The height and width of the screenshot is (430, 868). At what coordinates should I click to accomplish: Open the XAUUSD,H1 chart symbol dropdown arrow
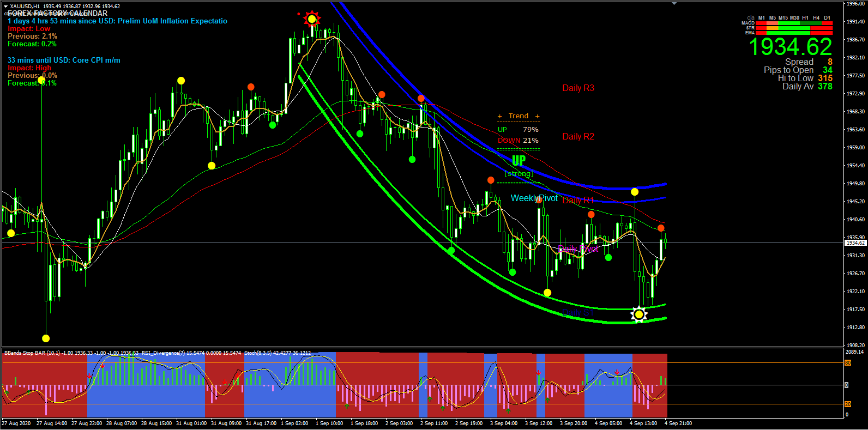pyautogui.click(x=5, y=7)
